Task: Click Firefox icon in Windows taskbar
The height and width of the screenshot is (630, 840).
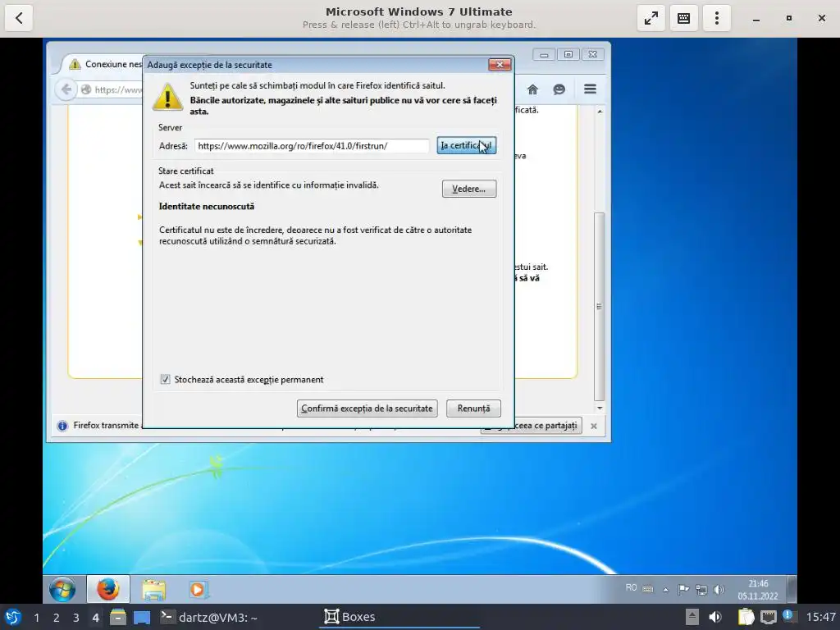Action: click(107, 589)
